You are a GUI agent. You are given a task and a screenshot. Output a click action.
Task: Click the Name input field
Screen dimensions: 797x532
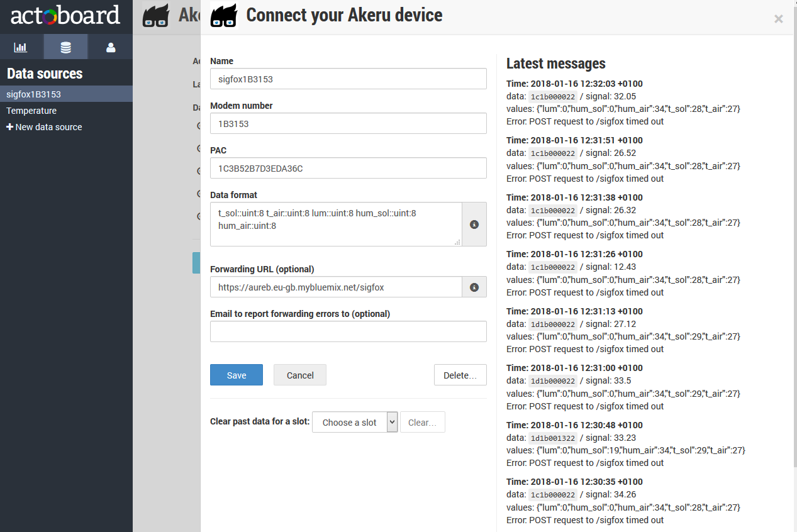[348, 79]
